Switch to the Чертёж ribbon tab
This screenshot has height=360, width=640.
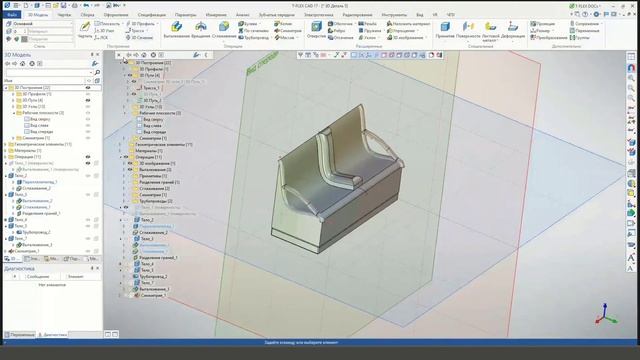pyautogui.click(x=64, y=15)
